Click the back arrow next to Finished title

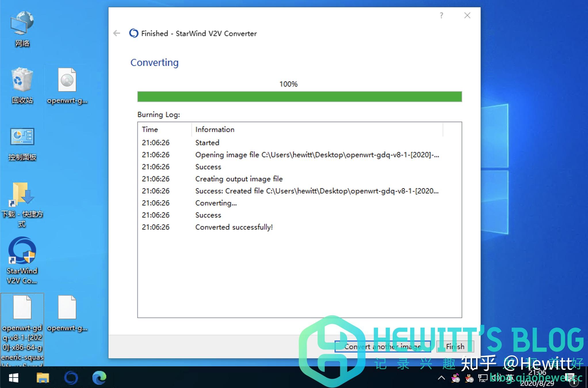[x=117, y=33]
